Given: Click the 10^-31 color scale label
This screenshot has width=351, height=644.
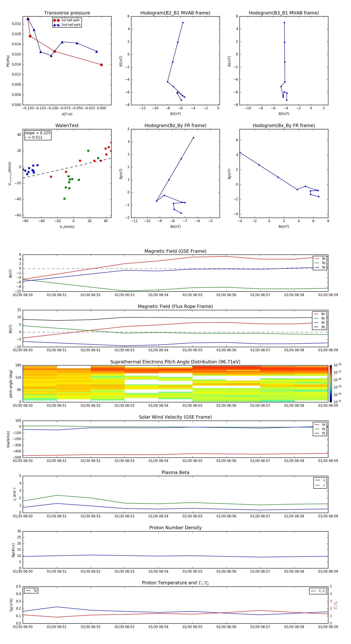Looking at the screenshot, I should point(337,402).
